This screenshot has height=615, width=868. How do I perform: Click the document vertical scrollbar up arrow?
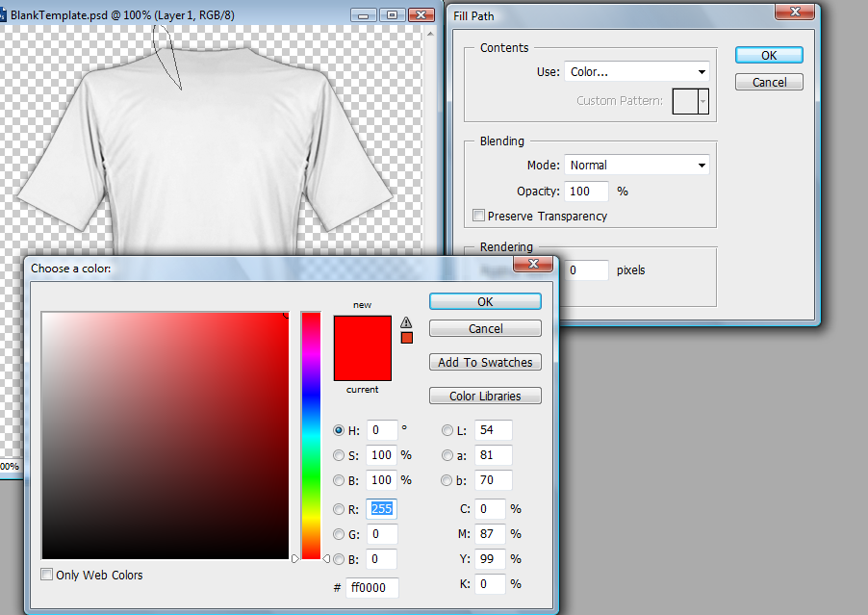coord(430,35)
